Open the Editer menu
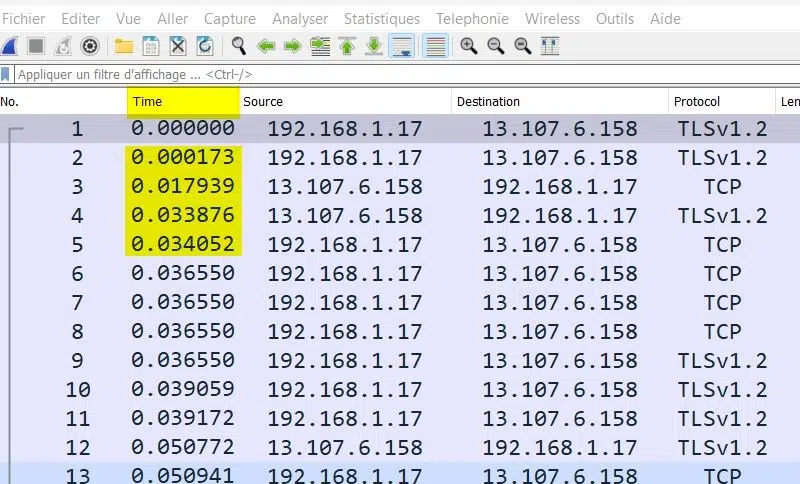Image resolution: width=800 pixels, height=484 pixels. [81, 19]
